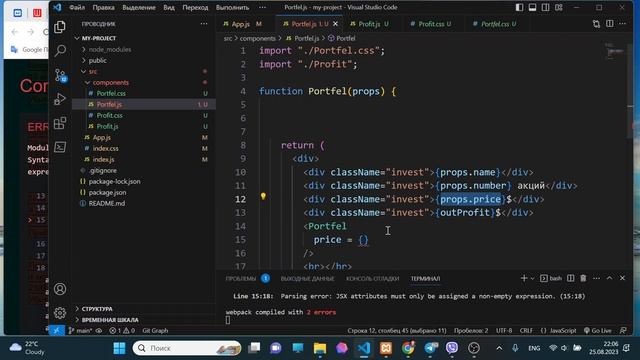Open terminal panel more actions ellipsis
This screenshot has width=640, height=360.
click(596, 278)
